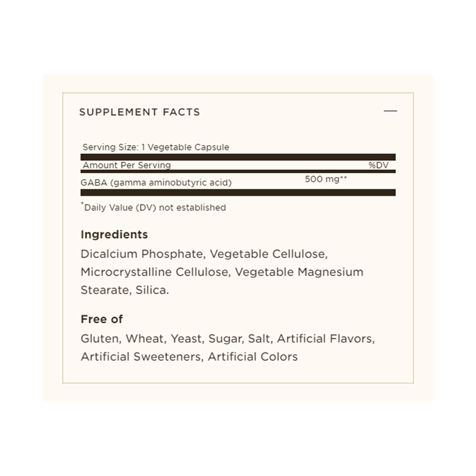The width and height of the screenshot is (476, 476).
Task: Click the Vegetable Magnesium ingredient text
Action: pyautogui.click(x=299, y=272)
